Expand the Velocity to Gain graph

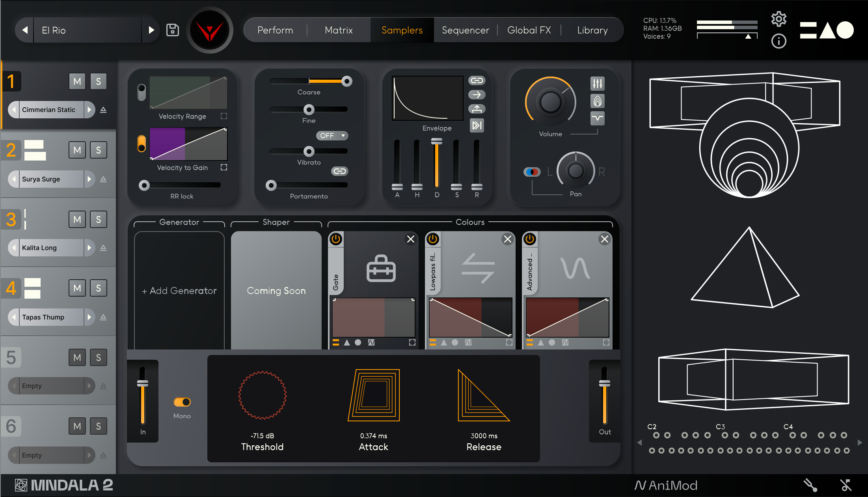click(224, 167)
